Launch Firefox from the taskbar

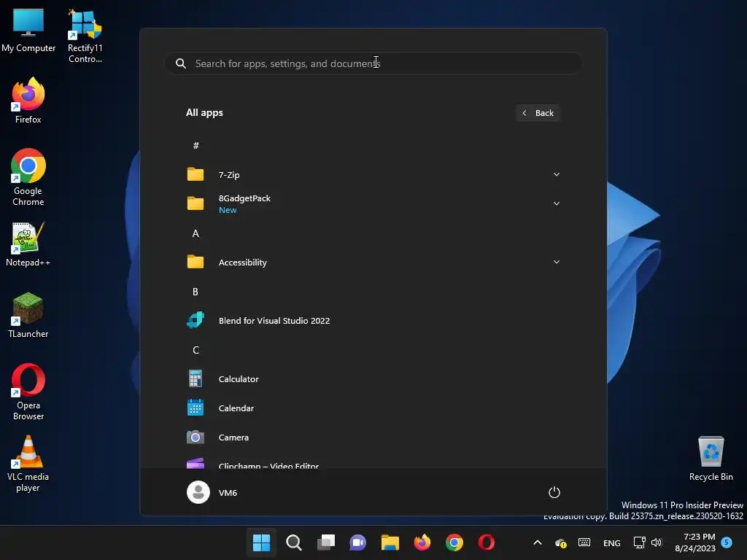[422, 542]
